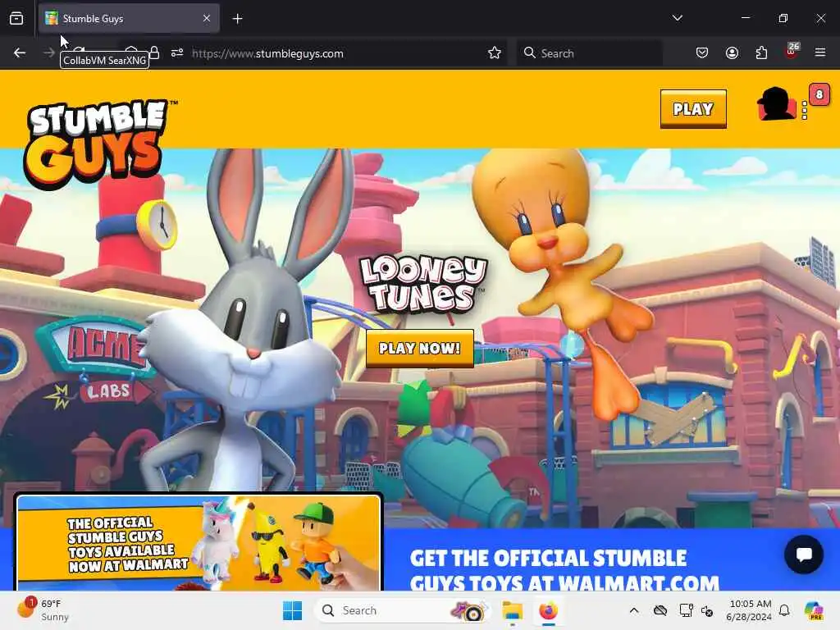The height and width of the screenshot is (630, 840).
Task: Open the Copilot preview icon
Action: pos(814,610)
